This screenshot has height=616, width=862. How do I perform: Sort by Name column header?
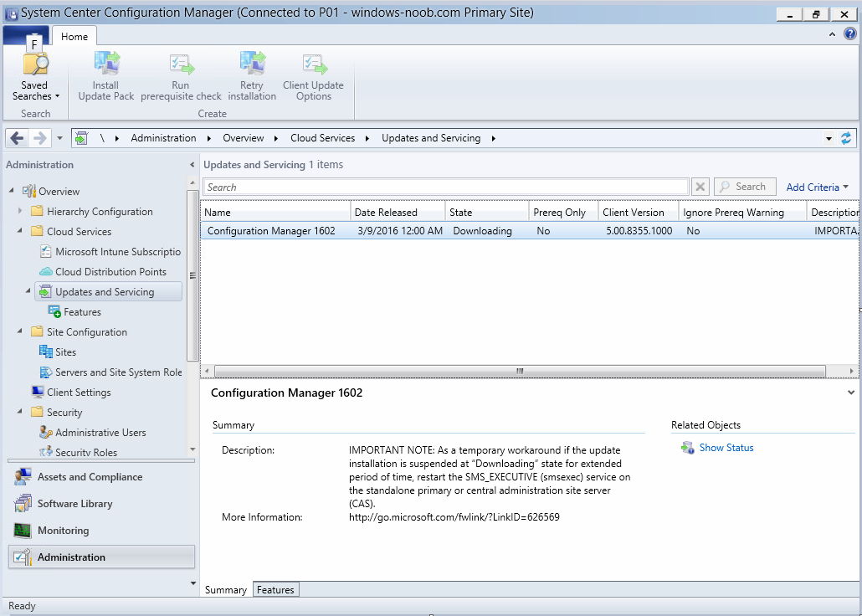[x=275, y=213]
